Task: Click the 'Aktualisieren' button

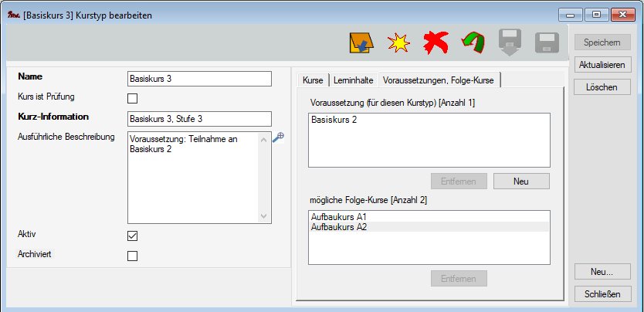Action: point(602,65)
